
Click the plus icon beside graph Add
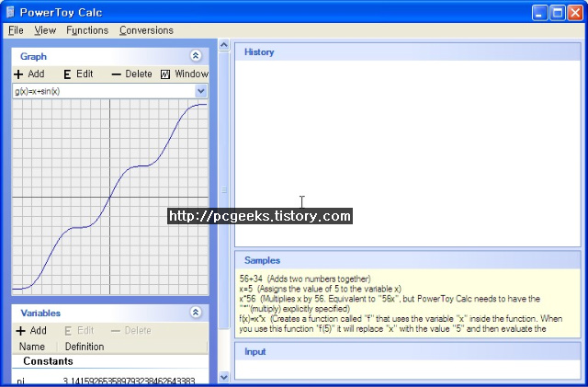[18, 74]
